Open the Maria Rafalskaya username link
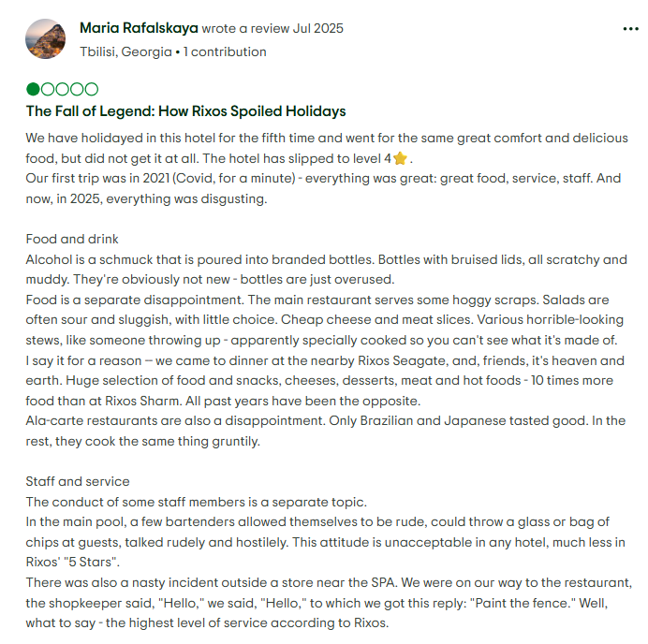 tap(139, 28)
